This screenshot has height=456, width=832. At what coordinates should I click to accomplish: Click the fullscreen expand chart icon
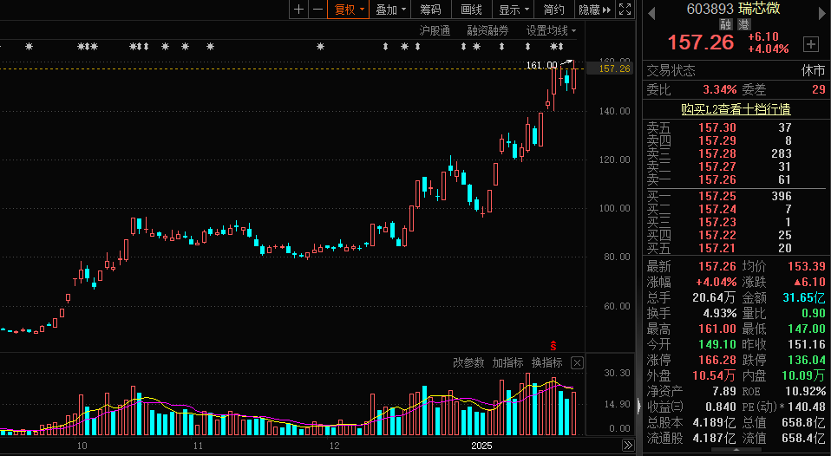[x=625, y=10]
